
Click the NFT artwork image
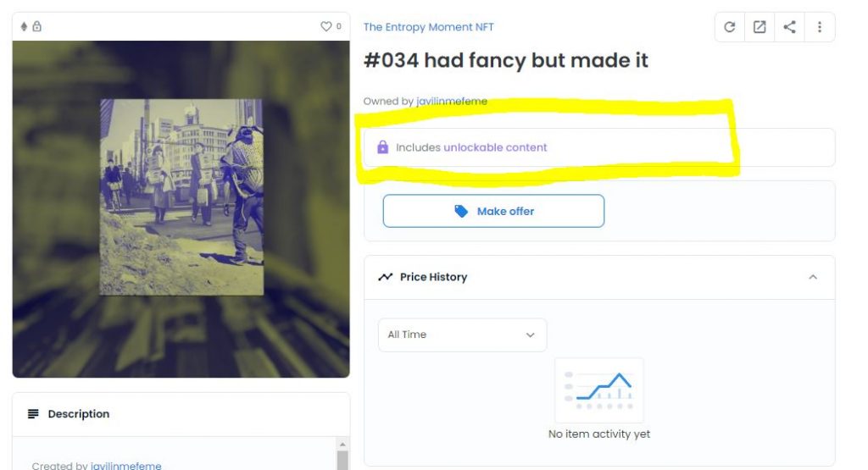point(181,209)
